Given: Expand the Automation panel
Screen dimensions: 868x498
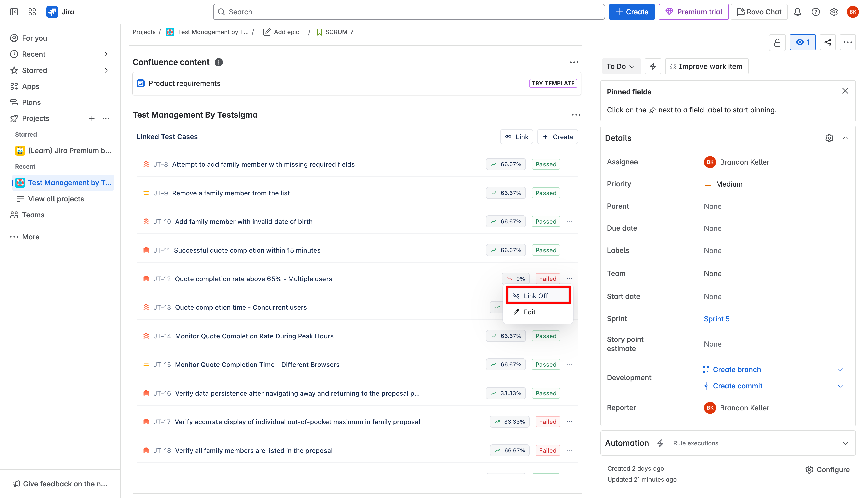Looking at the screenshot, I should click(845, 443).
